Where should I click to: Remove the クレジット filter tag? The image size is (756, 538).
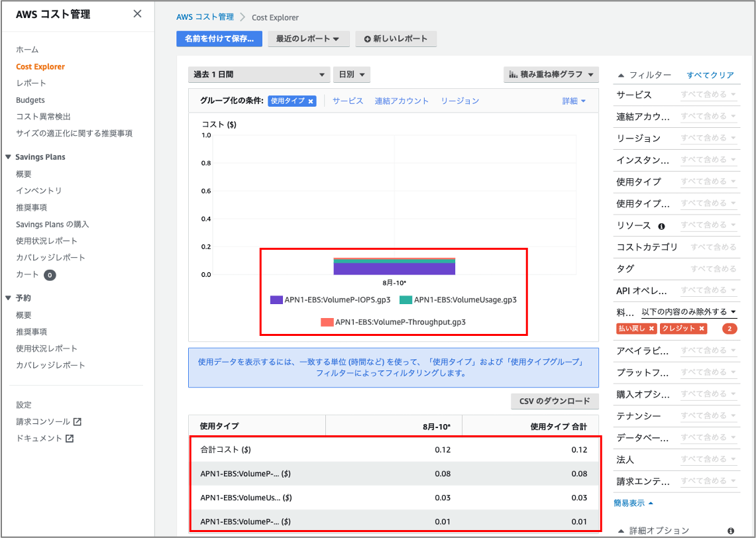703,328
